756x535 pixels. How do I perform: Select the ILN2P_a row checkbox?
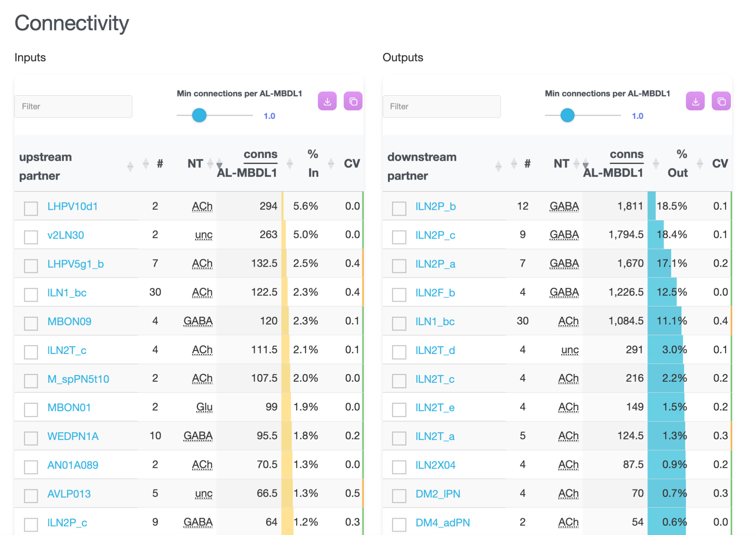click(x=399, y=266)
